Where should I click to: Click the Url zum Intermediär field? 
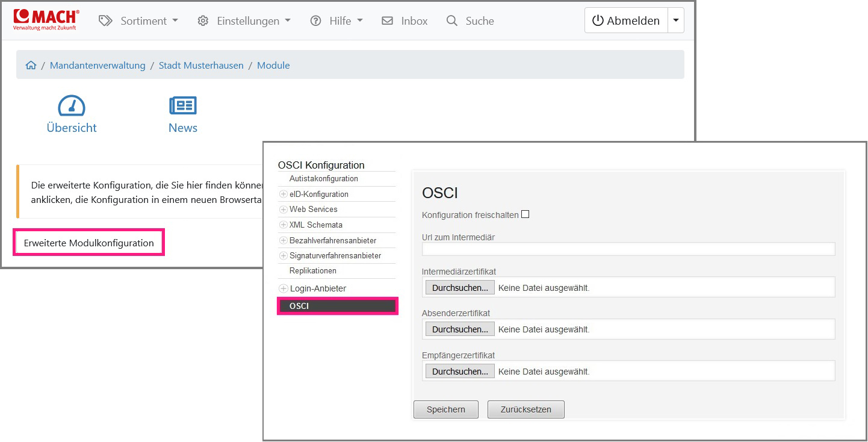tap(628, 249)
